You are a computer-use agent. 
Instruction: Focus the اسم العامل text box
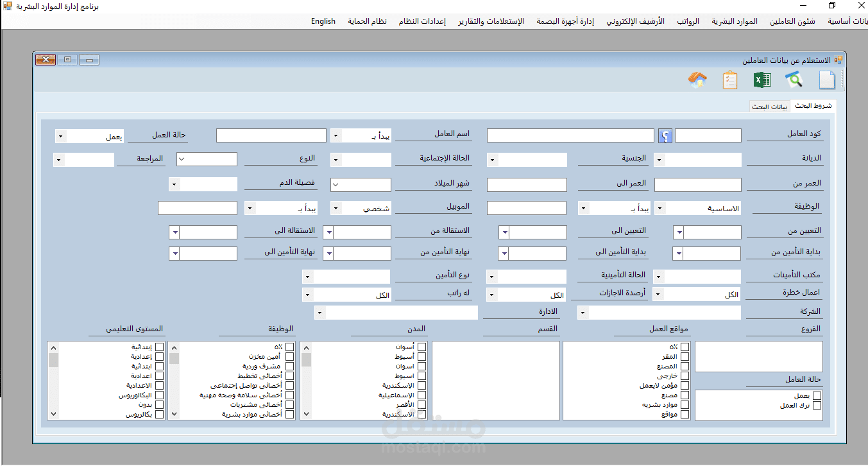tap(271, 135)
